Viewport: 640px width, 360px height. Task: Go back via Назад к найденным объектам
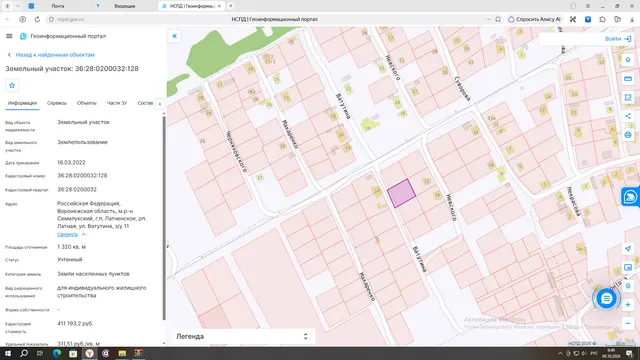pos(51,55)
